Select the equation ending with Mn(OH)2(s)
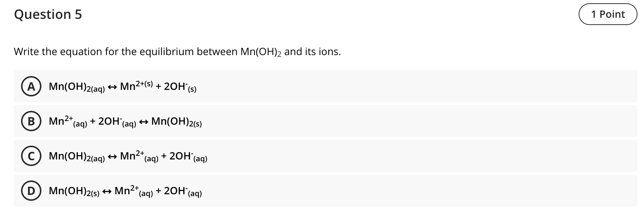644x216 pixels. [x=125, y=122]
